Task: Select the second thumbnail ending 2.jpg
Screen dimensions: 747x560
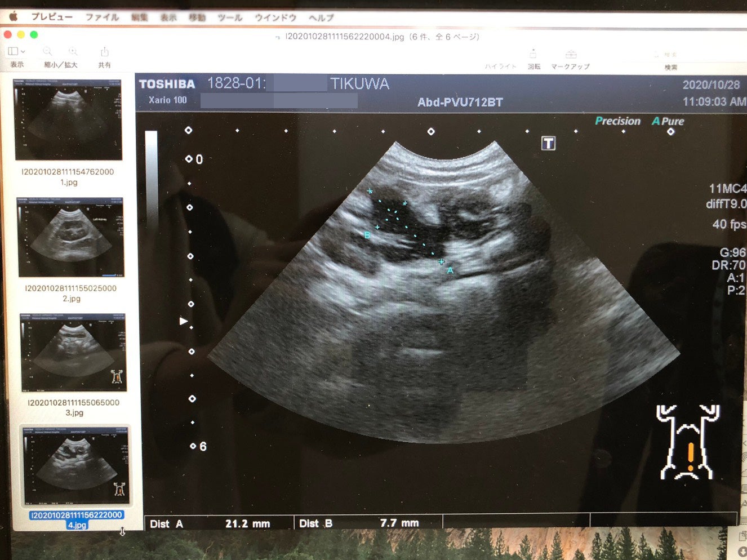Action: pos(71,237)
